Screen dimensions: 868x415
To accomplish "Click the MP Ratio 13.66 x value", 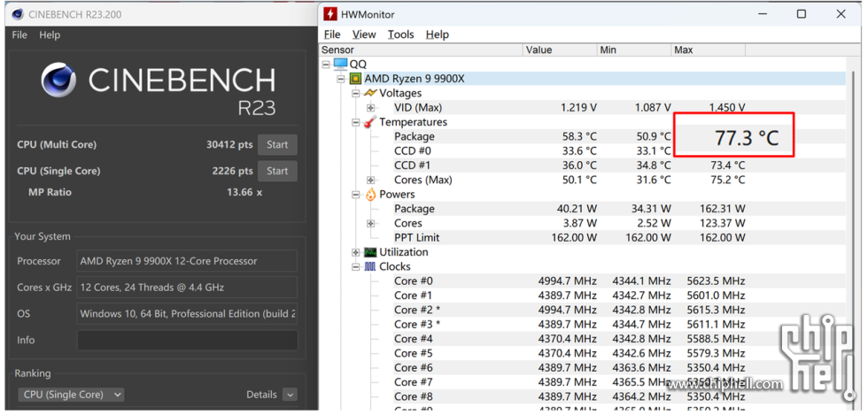I will 246,193.
